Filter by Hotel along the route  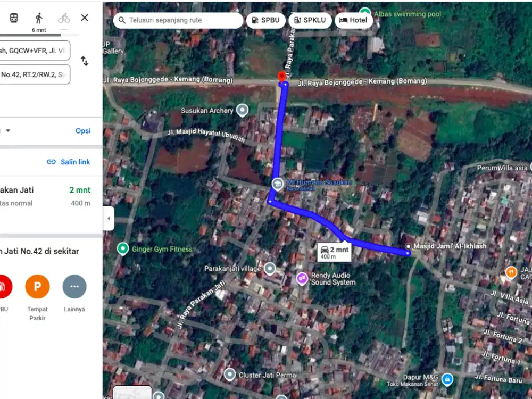(x=353, y=20)
